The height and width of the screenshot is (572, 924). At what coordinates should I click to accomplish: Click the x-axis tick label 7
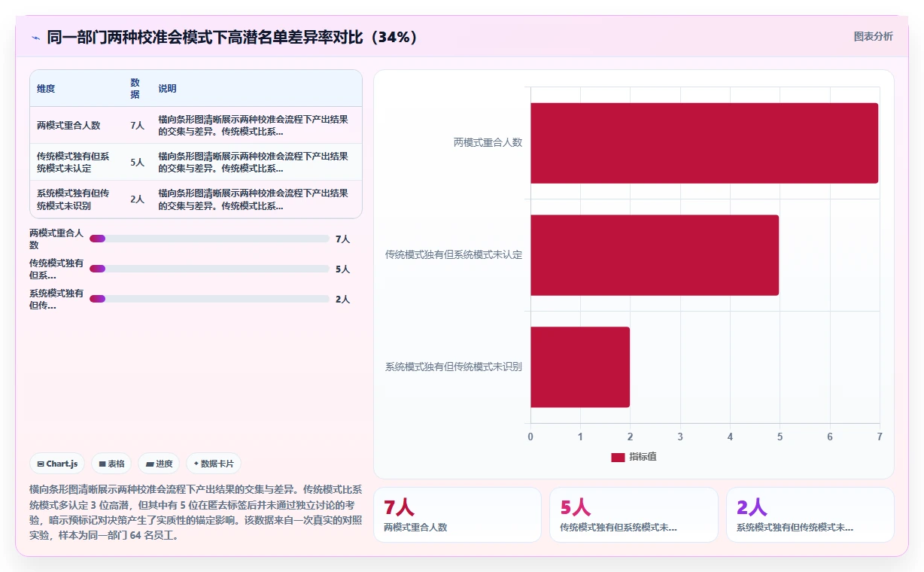[880, 437]
